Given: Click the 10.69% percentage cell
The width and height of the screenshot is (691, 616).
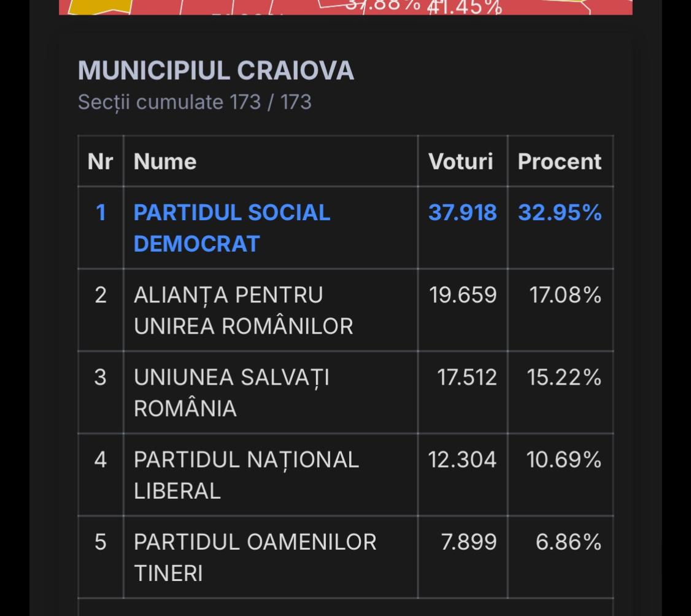Looking at the screenshot, I should pos(563,460).
